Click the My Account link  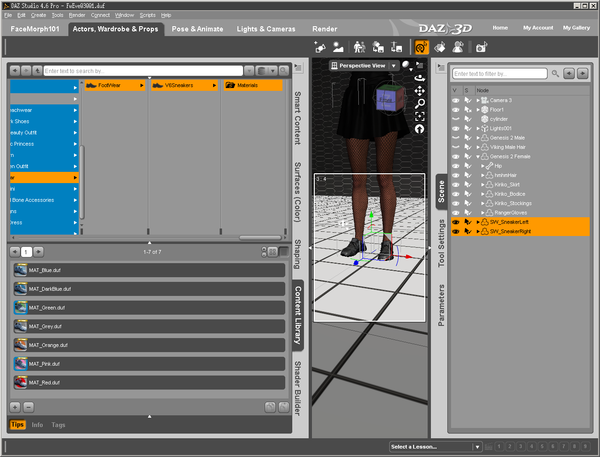point(538,28)
